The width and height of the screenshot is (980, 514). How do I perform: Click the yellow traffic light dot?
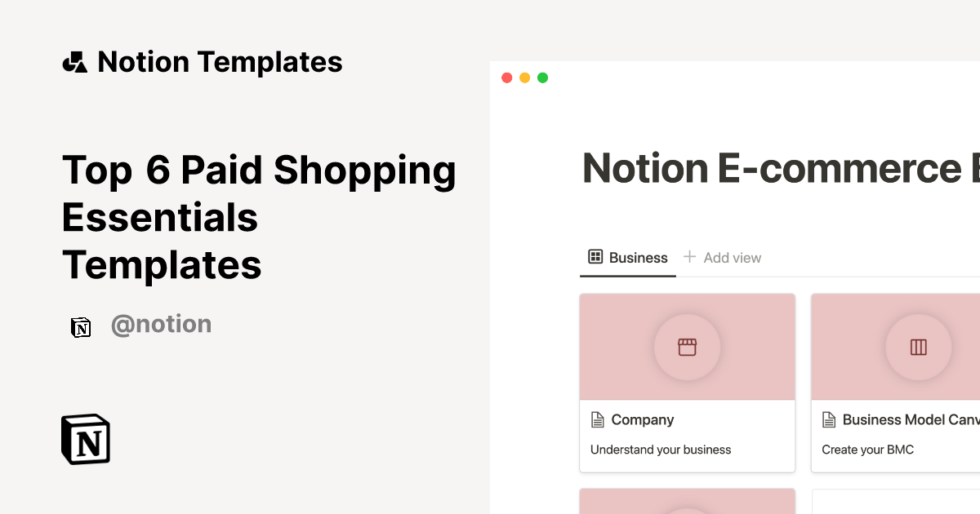click(x=524, y=77)
